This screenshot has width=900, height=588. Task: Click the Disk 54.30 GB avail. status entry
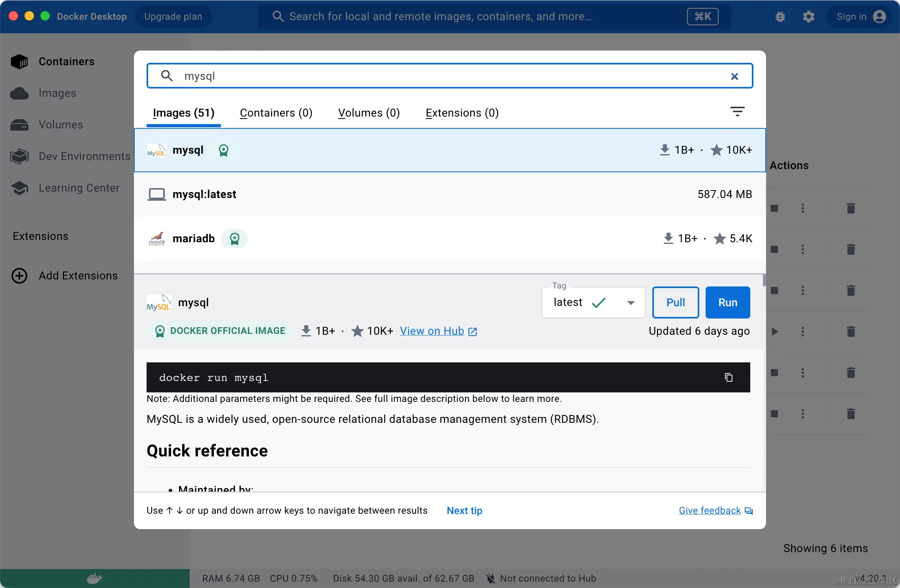[404, 579]
